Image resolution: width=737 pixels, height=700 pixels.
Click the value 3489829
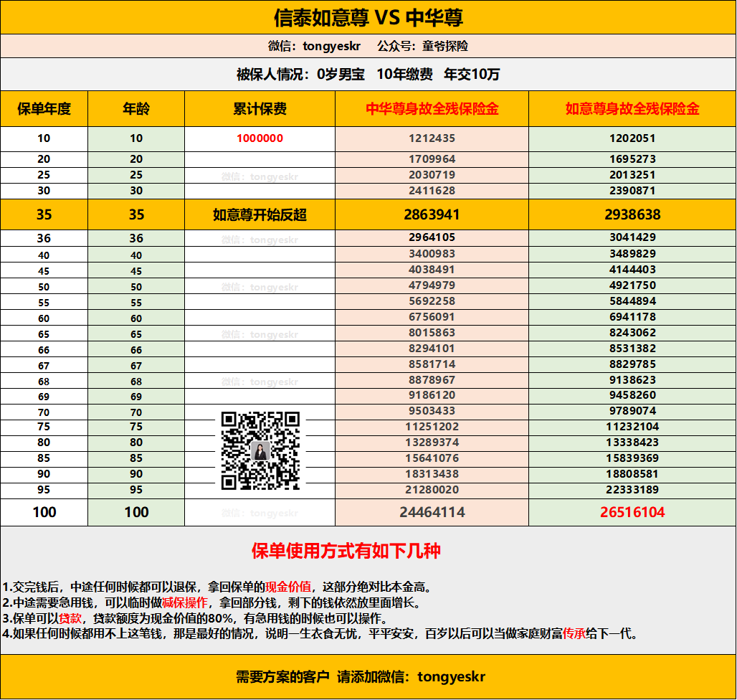pyautogui.click(x=632, y=254)
